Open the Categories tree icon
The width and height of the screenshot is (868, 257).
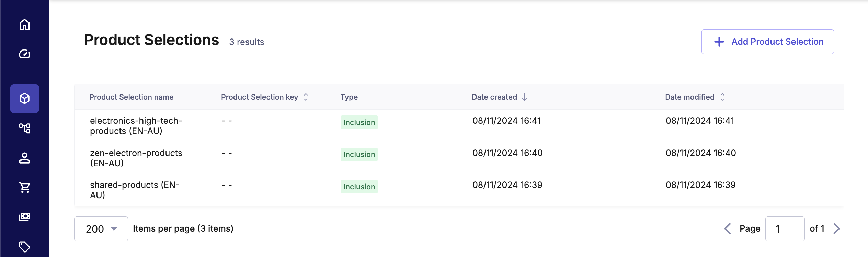(x=24, y=128)
